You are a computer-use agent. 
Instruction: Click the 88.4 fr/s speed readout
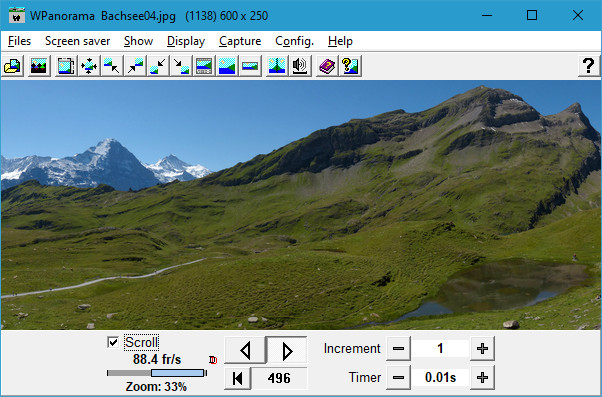(x=157, y=359)
